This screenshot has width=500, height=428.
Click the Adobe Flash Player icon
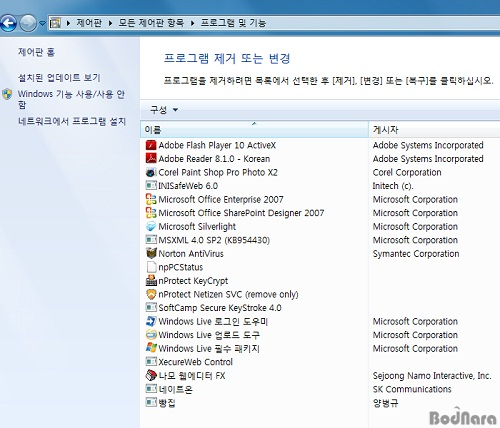[151, 145]
